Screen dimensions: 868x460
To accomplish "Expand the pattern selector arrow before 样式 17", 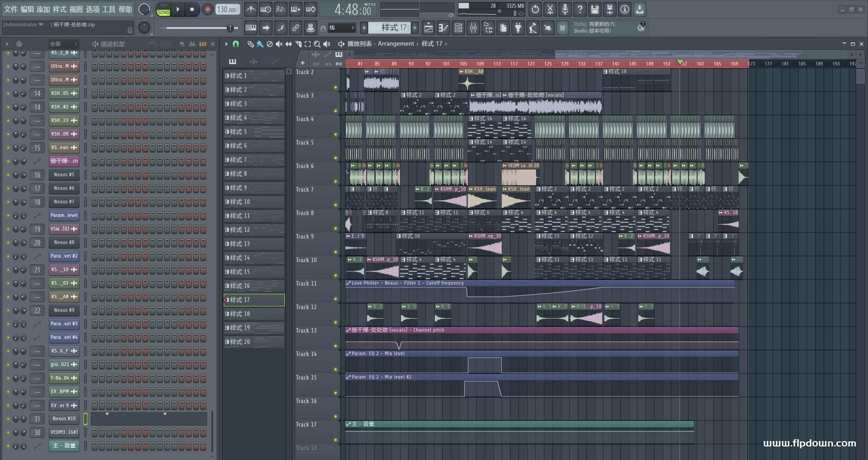I will pos(364,28).
